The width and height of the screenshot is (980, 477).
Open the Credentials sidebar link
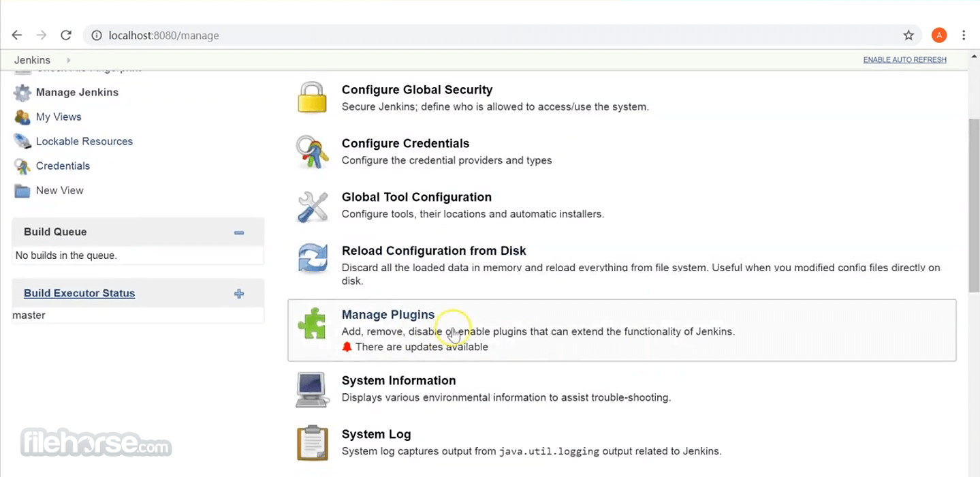(63, 166)
